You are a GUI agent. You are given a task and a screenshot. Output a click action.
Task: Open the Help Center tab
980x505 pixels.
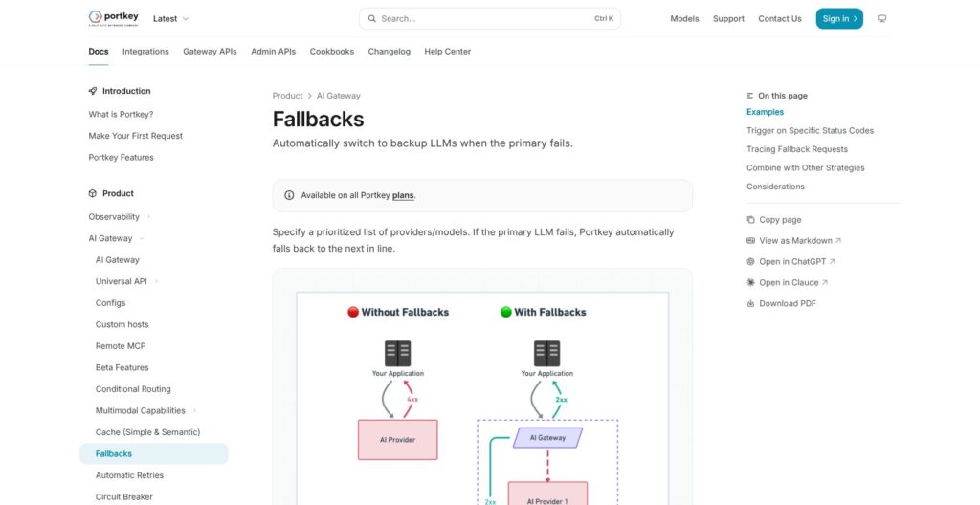tap(448, 52)
